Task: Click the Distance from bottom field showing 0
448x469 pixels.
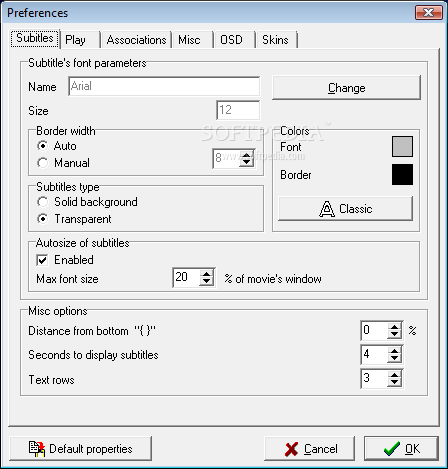Action: coord(374,330)
